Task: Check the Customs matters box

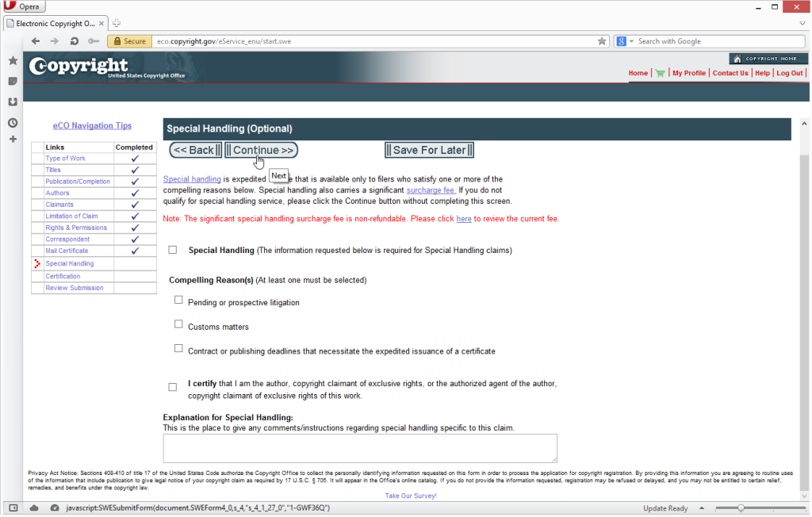Action: [x=178, y=324]
